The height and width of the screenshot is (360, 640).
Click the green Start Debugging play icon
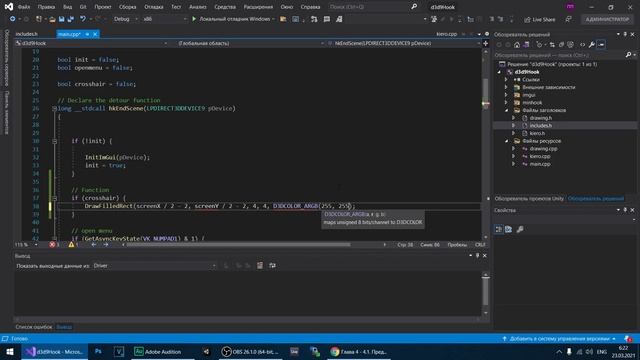[194, 19]
